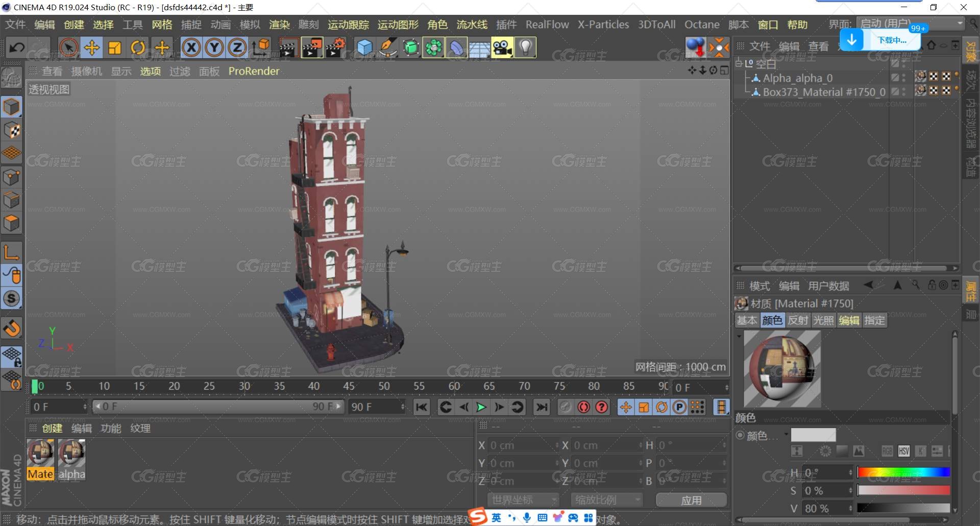This screenshot has height=526, width=980.
Task: Go to end of animation
Action: pyautogui.click(x=541, y=407)
